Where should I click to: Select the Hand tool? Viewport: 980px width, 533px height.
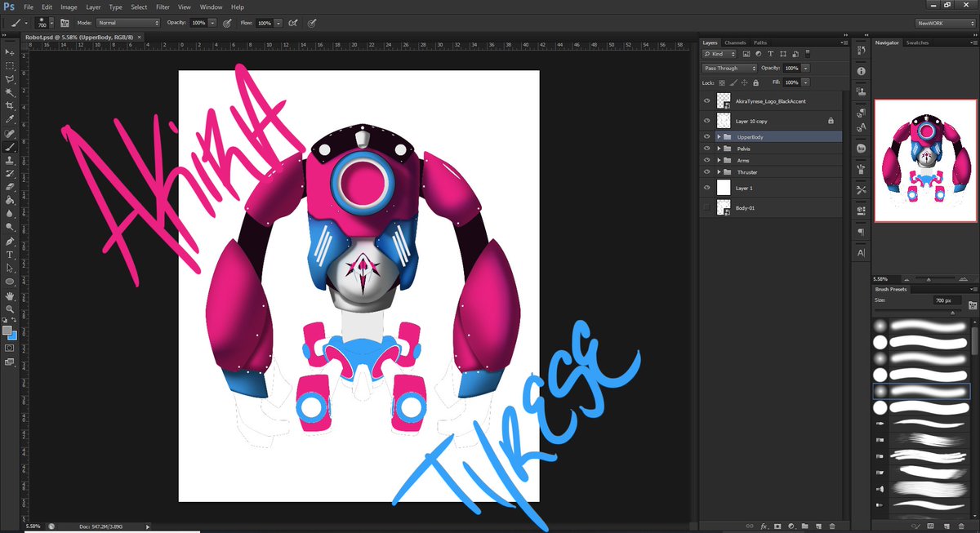click(x=10, y=295)
